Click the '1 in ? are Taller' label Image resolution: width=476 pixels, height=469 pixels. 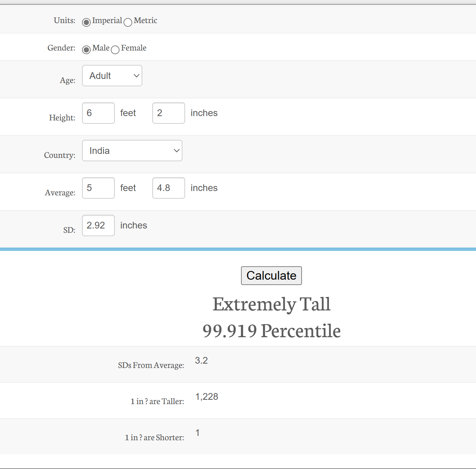pyautogui.click(x=157, y=401)
